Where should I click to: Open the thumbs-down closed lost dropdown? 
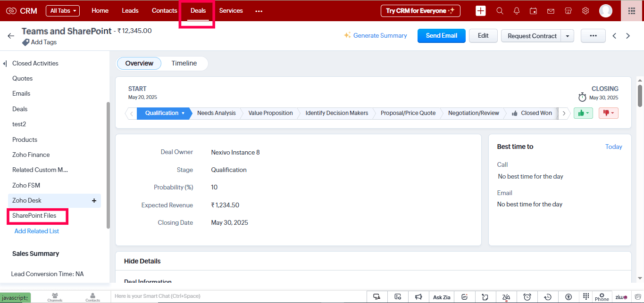609,113
